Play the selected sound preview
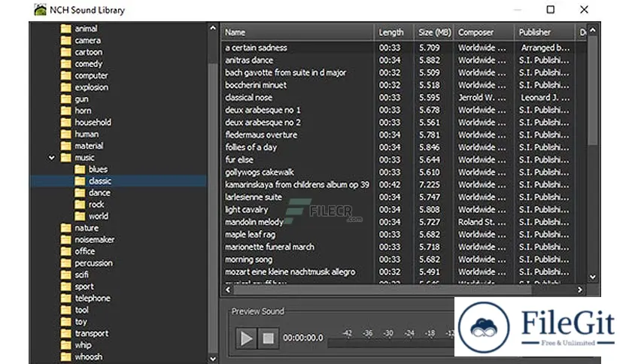The height and width of the screenshot is (364, 629). 246,338
